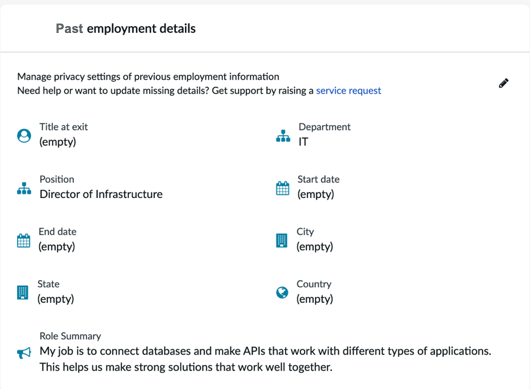Click the Country globe icon
The image size is (530, 389).
[282, 293]
